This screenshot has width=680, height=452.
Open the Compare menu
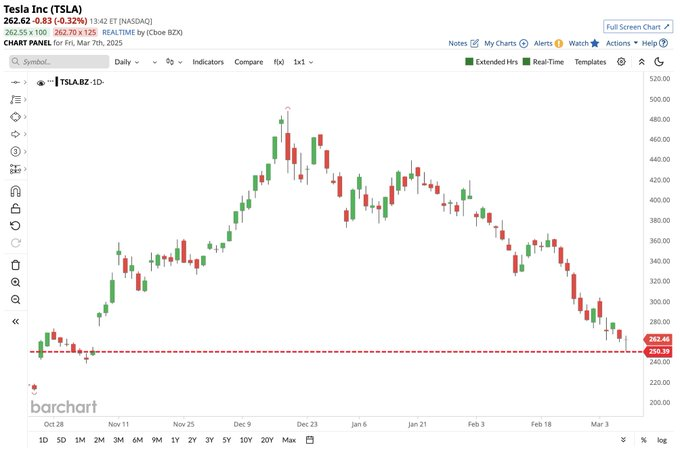(x=248, y=62)
